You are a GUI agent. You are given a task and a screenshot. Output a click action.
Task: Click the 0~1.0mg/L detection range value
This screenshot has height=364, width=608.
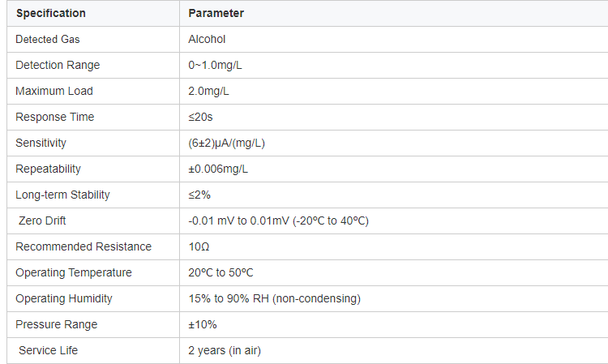215,65
